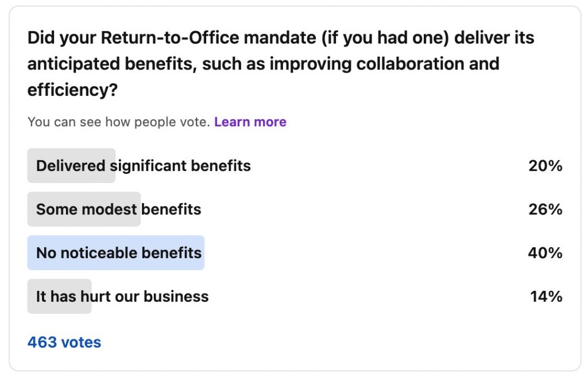Click the word benefits after Some modest
Viewport: 588px width, 378px height.
[171, 209]
